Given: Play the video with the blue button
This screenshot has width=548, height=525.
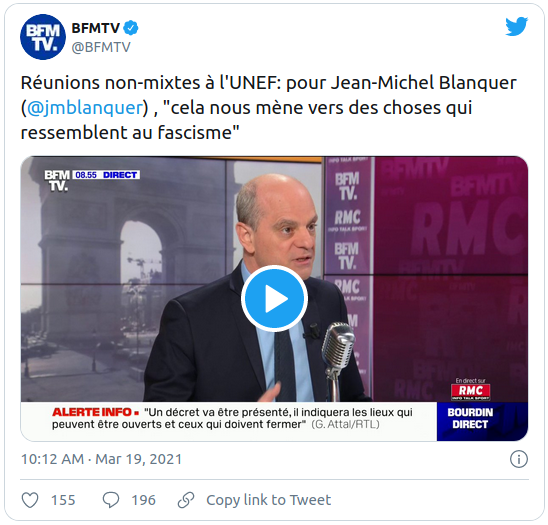Looking at the screenshot, I should point(274,299).
